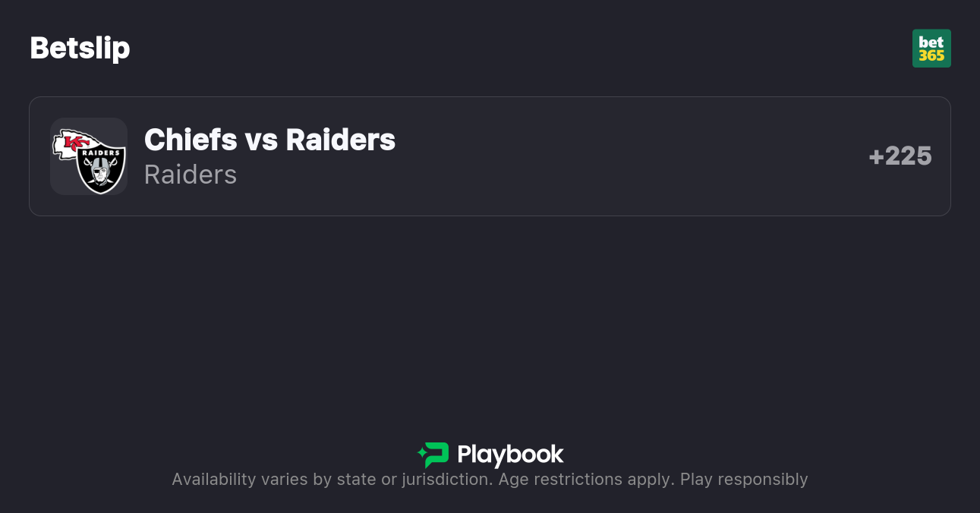Select the Raiders pick label
980x513 pixels.
pyautogui.click(x=191, y=175)
